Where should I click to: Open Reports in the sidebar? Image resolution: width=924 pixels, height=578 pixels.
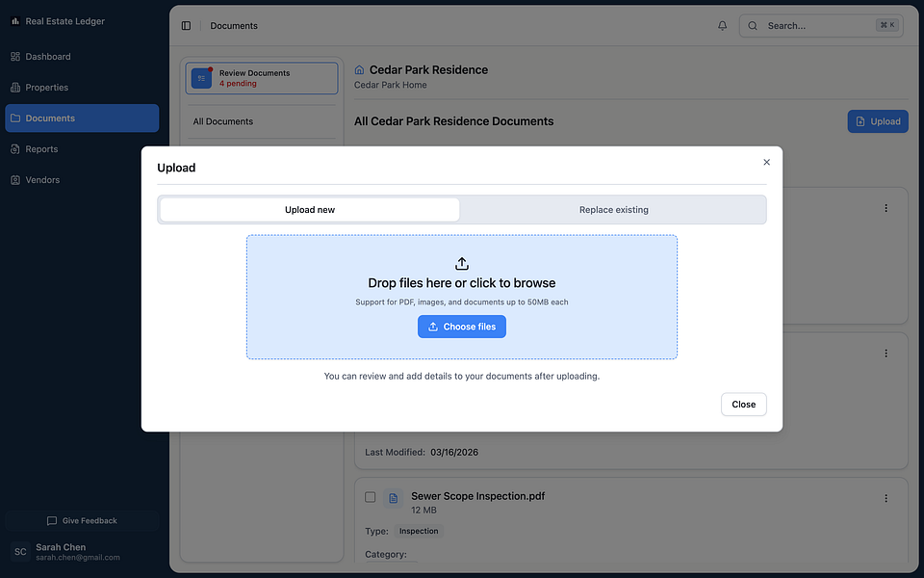coord(82,149)
